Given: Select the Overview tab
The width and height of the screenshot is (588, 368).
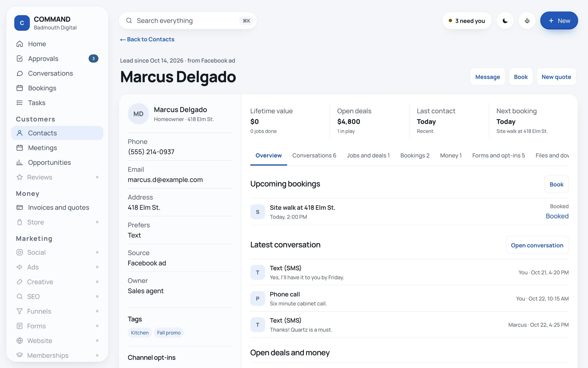Looking at the screenshot, I should [269, 156].
